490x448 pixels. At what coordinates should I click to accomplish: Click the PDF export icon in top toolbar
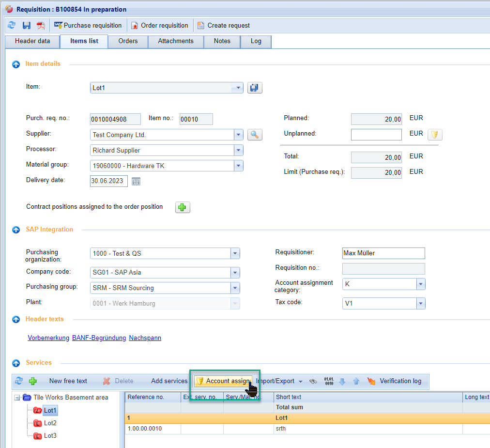click(41, 25)
